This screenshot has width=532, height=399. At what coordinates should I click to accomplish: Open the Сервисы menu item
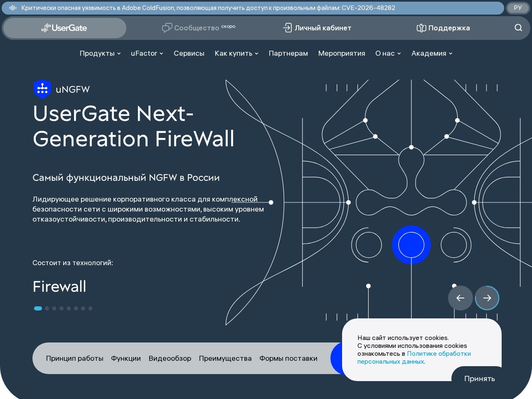189,53
